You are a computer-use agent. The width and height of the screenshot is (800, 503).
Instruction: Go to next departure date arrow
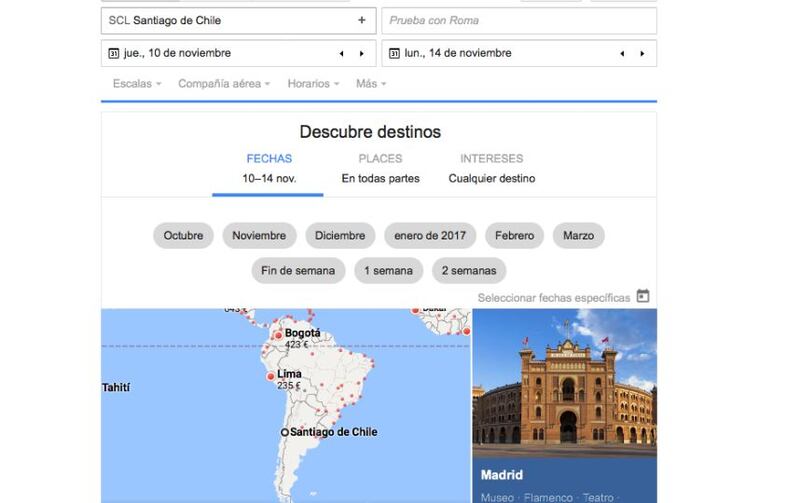[x=362, y=54]
